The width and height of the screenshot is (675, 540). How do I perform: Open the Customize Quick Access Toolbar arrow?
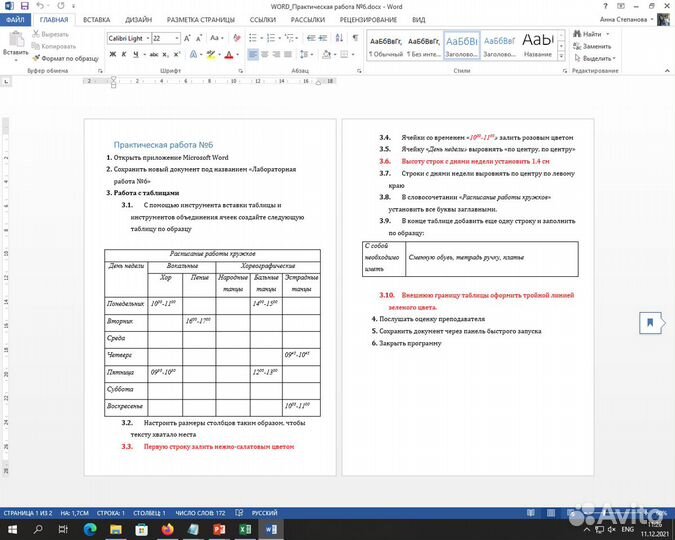pos(73,6)
